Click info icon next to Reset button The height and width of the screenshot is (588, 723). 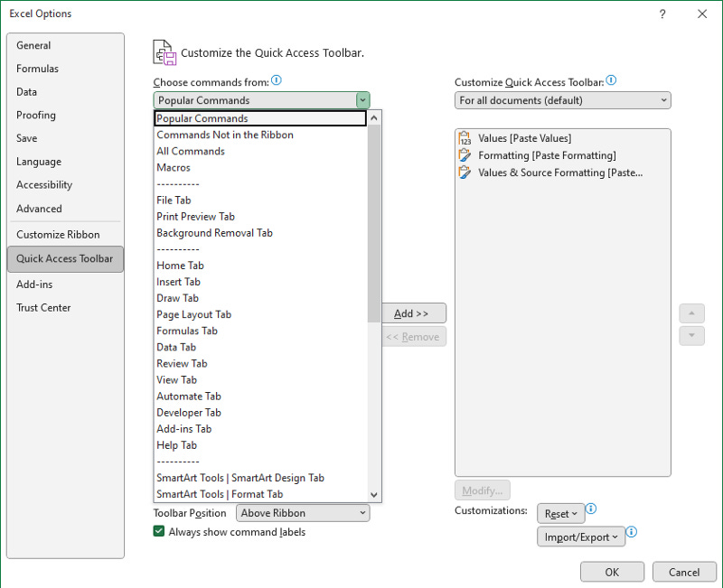(x=591, y=509)
